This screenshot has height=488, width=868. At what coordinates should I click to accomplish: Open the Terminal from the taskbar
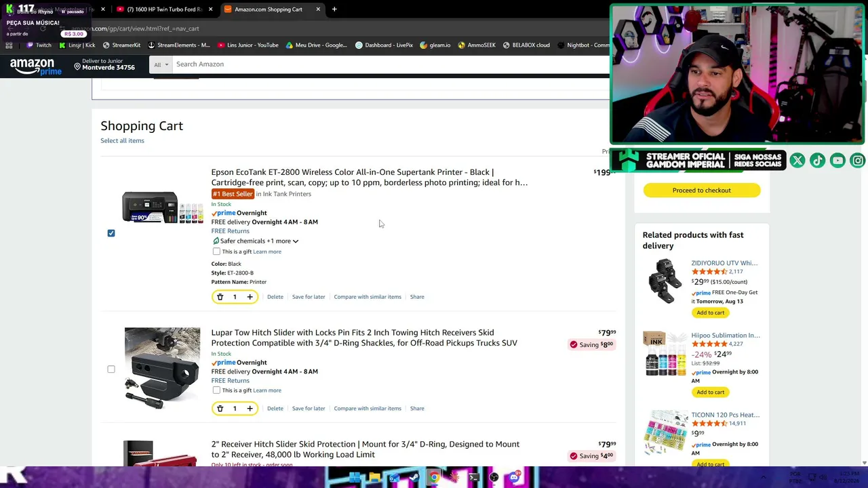[474, 478]
